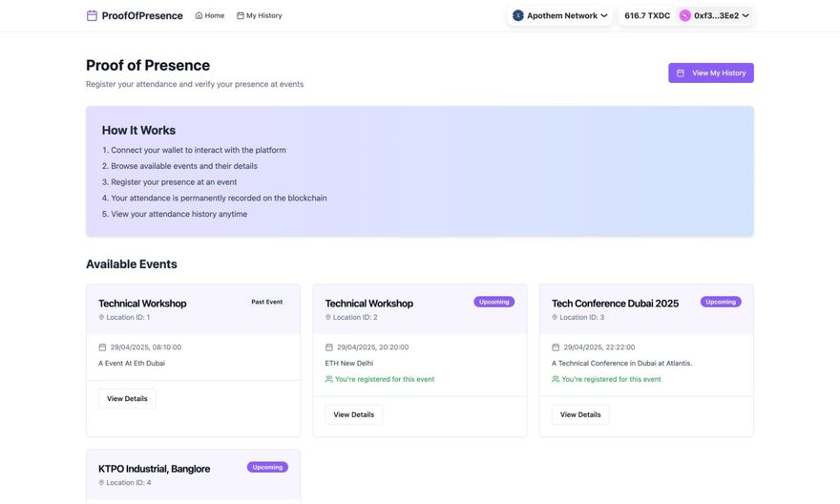
Task: Click registered-users icon on Tech Conference Dubai card
Action: coord(556,379)
